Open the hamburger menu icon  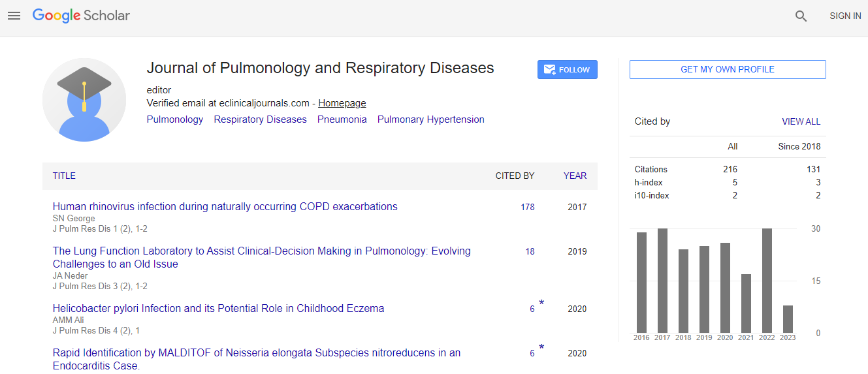pos(14,16)
